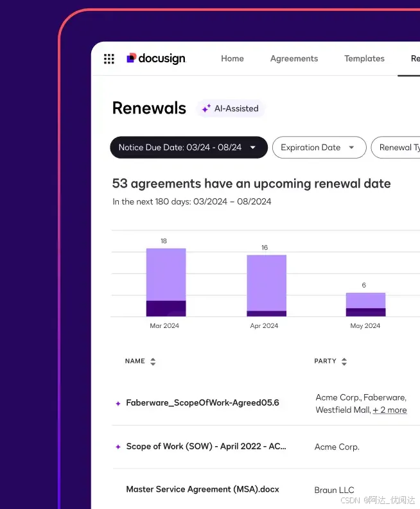Click the Apr 2024 bar showing 16
Image resolution: width=420 pixels, height=509 pixels.
click(x=267, y=286)
